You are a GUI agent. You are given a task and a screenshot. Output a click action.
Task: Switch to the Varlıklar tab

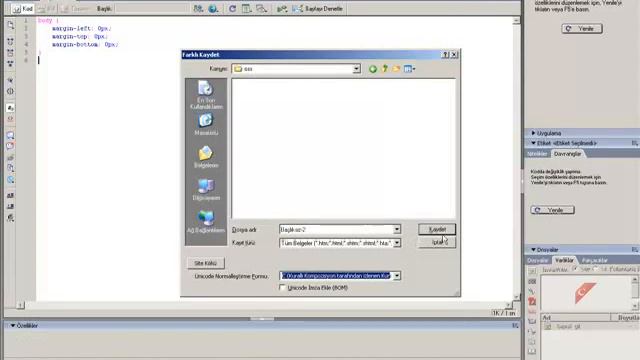[x=564, y=260]
